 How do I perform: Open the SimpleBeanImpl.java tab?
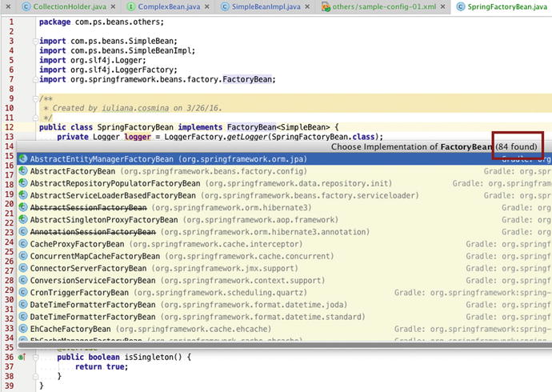tap(266, 6)
